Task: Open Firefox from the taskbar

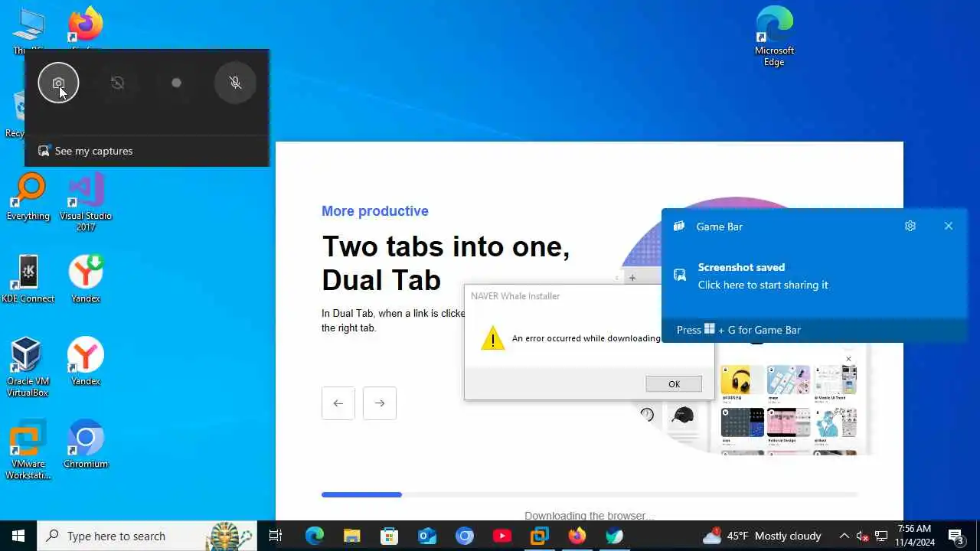Action: (577, 536)
